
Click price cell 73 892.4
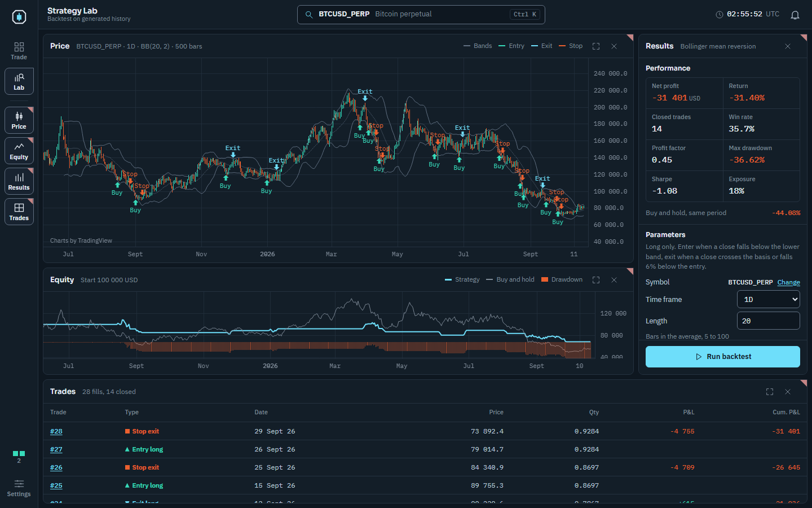pos(487,431)
